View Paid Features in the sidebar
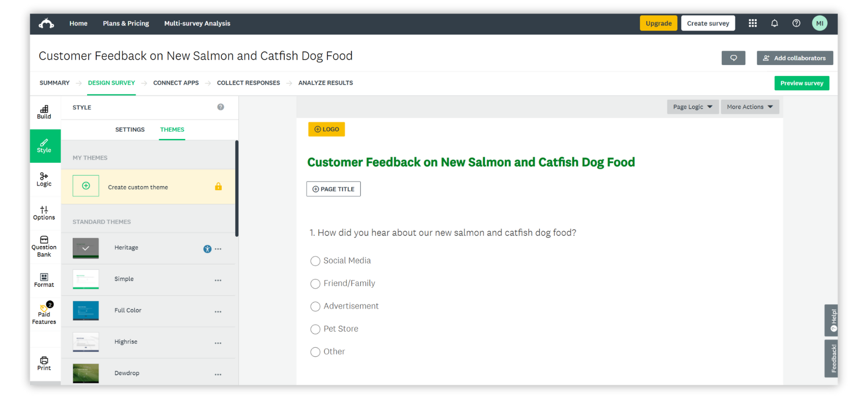The width and height of the screenshot is (868, 399). 44,313
